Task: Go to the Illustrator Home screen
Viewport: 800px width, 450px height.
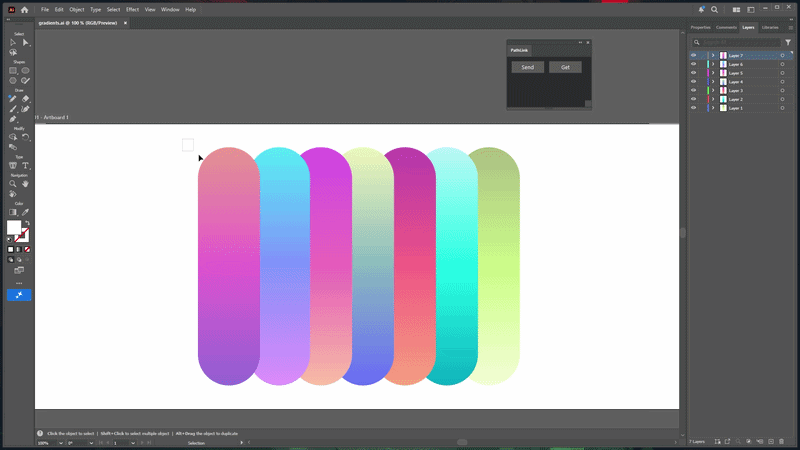Action: tap(24, 10)
